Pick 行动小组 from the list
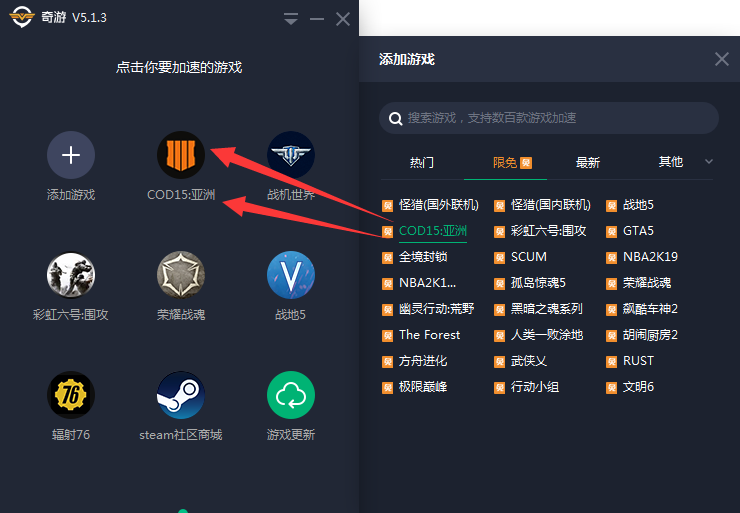Viewport: 740px width, 513px height. [535, 387]
